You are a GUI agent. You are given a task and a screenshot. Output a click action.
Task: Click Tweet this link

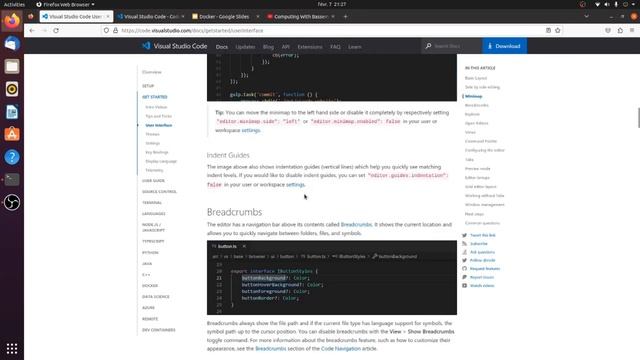point(482,236)
